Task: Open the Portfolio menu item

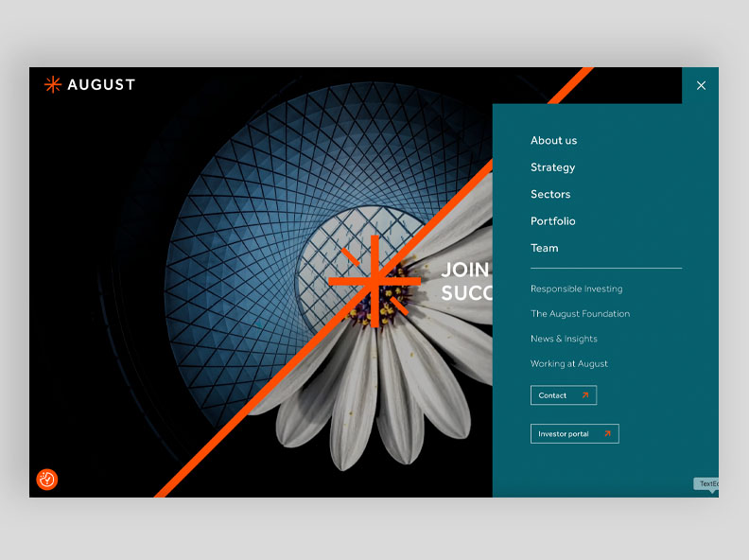Action: (x=552, y=220)
